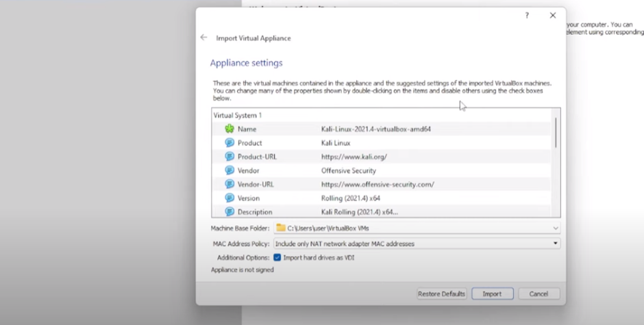Click the Product row speech-bubble icon
Viewport: 644px width, 325px height.
point(230,143)
